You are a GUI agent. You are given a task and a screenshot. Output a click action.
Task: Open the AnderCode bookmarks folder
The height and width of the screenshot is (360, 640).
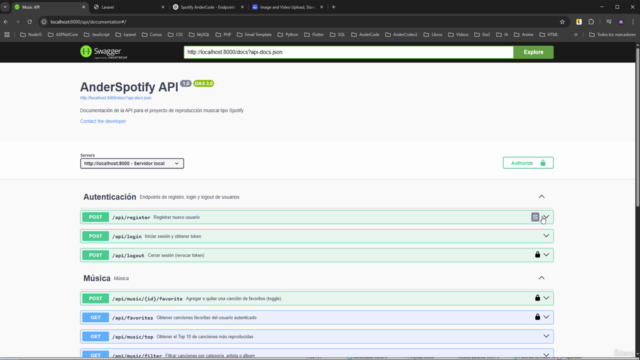[x=365, y=35]
